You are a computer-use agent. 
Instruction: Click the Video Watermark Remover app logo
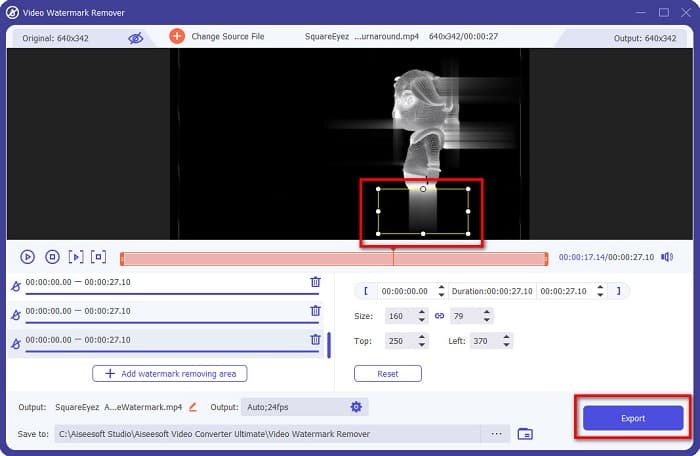coord(12,13)
